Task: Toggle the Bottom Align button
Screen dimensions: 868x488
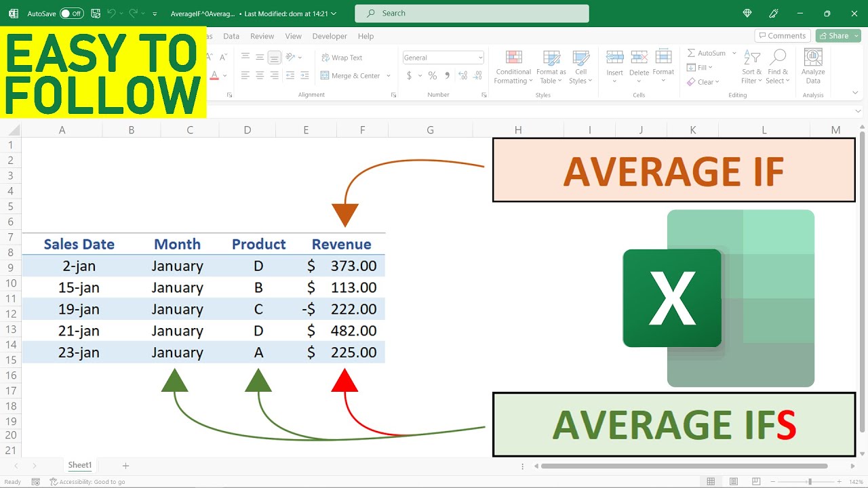Action: point(274,57)
